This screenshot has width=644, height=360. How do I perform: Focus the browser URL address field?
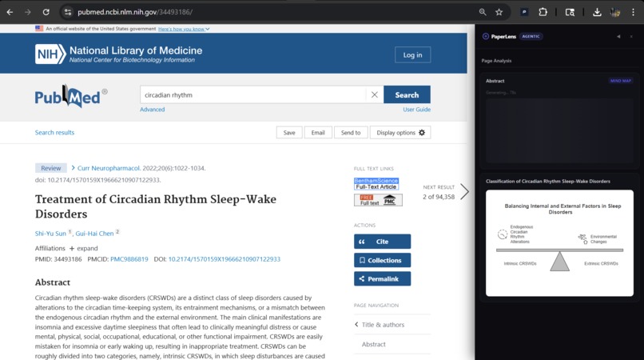click(271, 12)
